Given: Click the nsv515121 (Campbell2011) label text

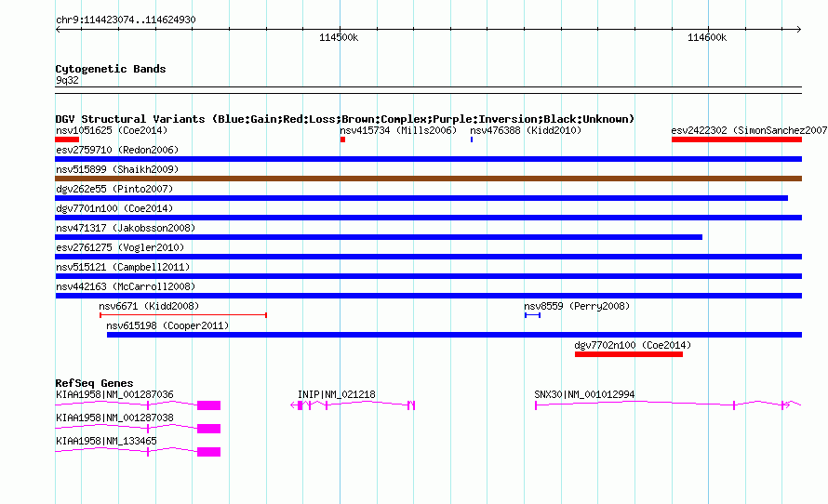Looking at the screenshot, I should pos(123,267).
